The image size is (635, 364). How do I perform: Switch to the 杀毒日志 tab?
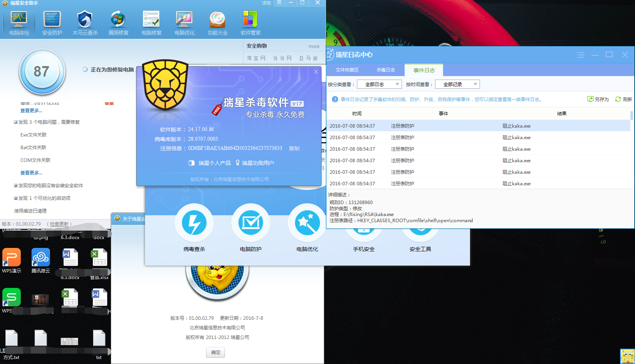(386, 70)
